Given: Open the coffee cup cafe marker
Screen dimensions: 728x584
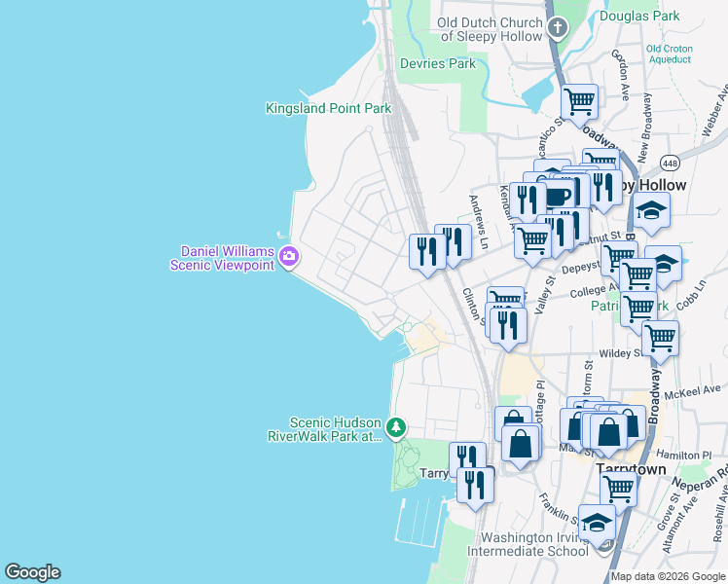Looking at the screenshot, I should [559, 198].
